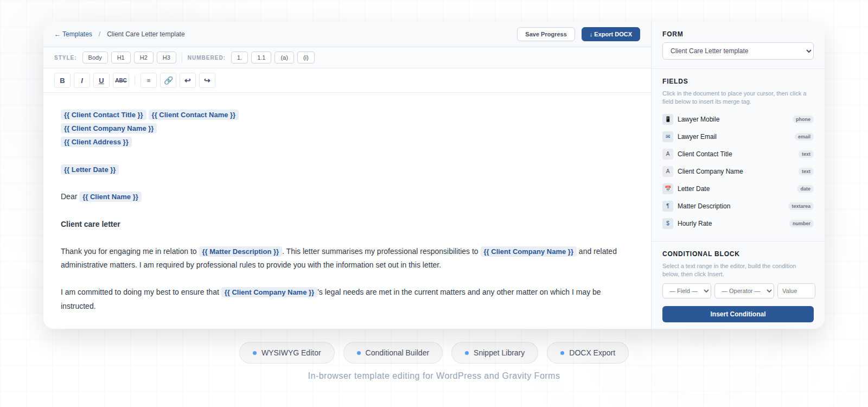Viewport: 868px width, 407px height.
Task: Click the 'Client Care Letter template' breadcrumb
Action: click(x=146, y=34)
